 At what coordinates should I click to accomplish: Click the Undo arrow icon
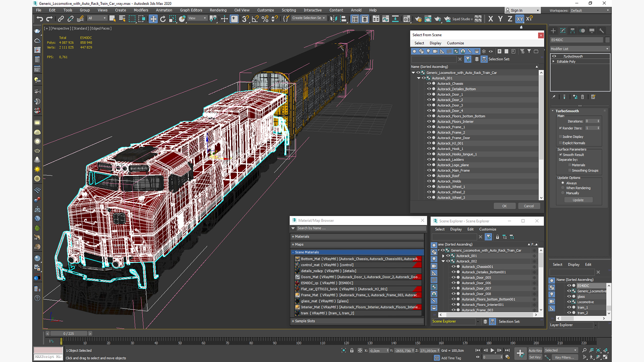[40, 19]
